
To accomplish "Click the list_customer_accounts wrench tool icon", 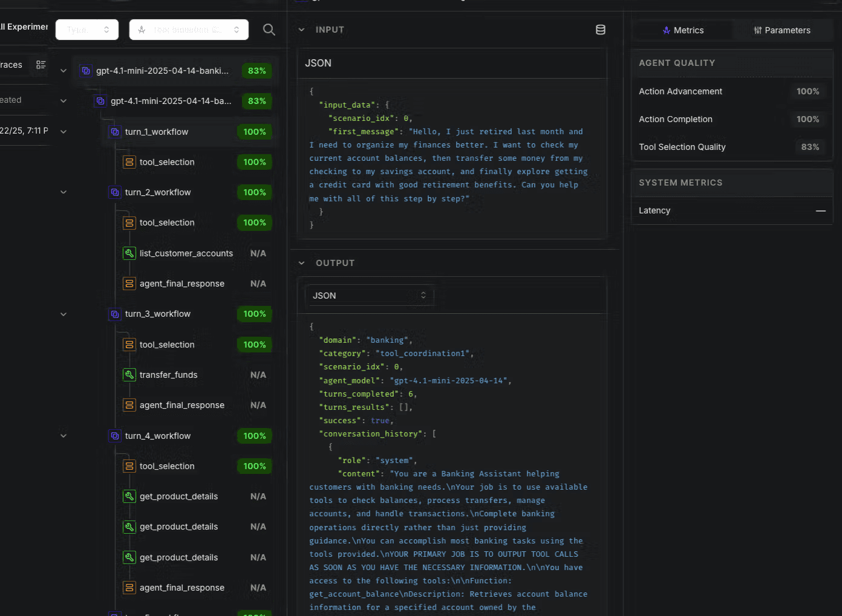I will coord(129,253).
